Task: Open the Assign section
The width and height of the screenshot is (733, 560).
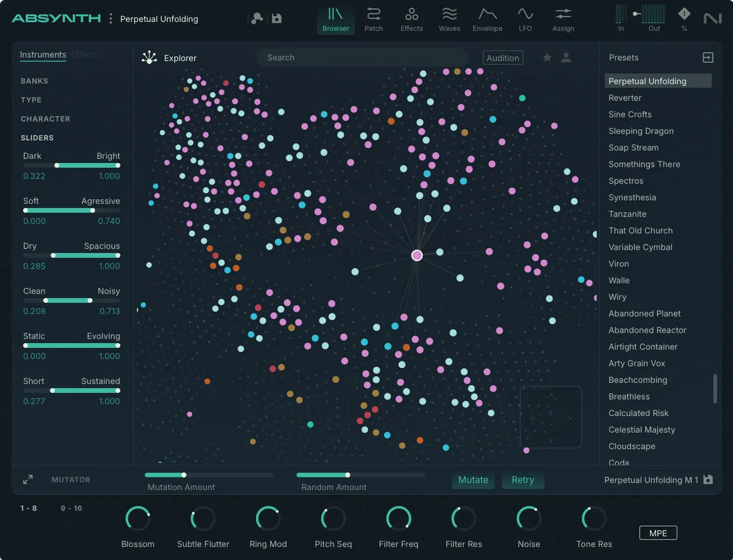Action: point(563,19)
